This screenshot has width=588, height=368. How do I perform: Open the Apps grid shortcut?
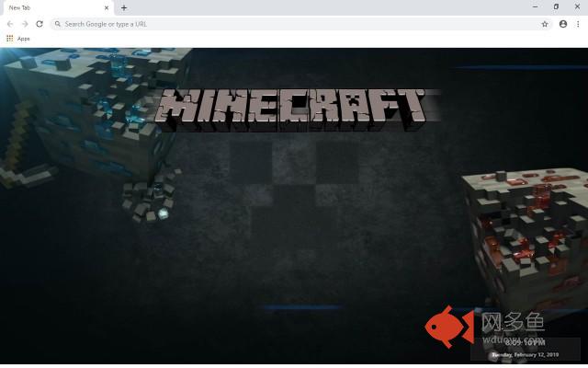[x=18, y=39]
